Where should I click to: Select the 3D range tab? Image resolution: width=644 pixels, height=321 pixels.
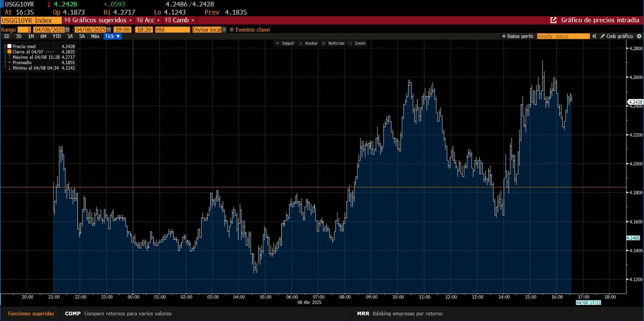coord(19,36)
